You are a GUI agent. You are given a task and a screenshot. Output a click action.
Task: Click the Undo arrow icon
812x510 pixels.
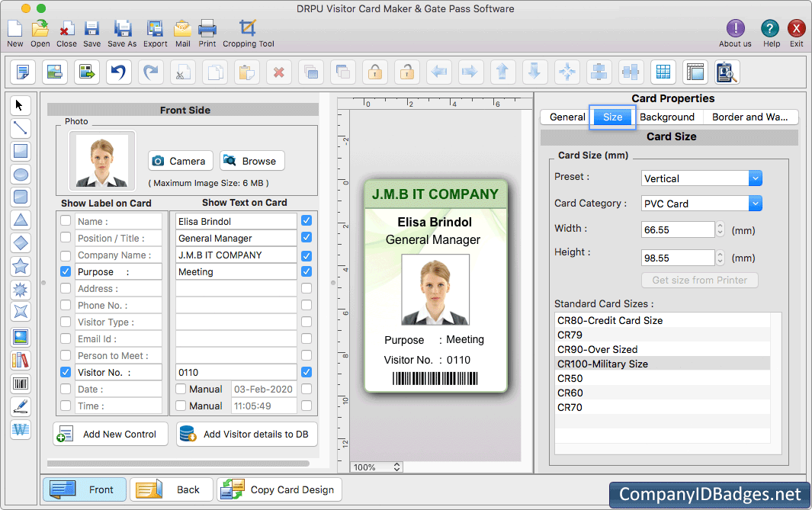[119, 72]
